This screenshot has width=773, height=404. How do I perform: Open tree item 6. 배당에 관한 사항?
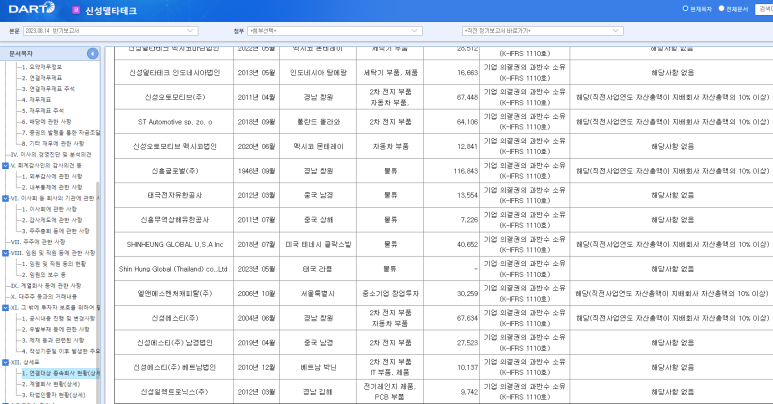click(x=46, y=121)
